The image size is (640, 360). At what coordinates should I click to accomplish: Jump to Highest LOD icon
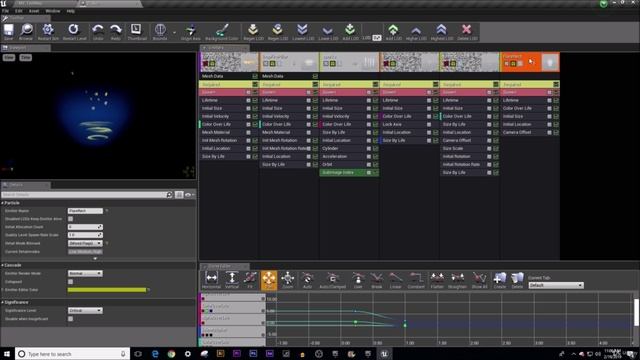click(x=441, y=31)
